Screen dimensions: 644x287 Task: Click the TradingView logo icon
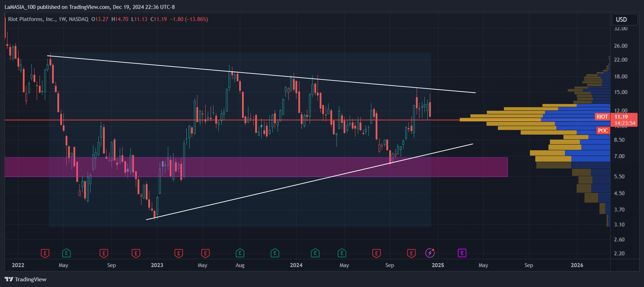click(x=9, y=279)
